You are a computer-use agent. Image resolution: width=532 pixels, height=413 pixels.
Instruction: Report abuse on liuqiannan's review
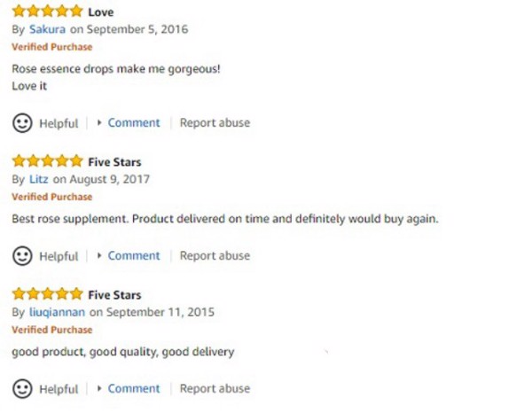pos(215,388)
